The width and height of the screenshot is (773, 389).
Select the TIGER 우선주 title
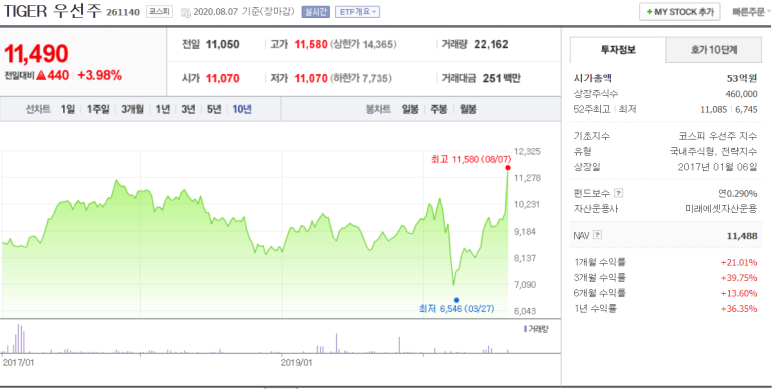click(52, 12)
